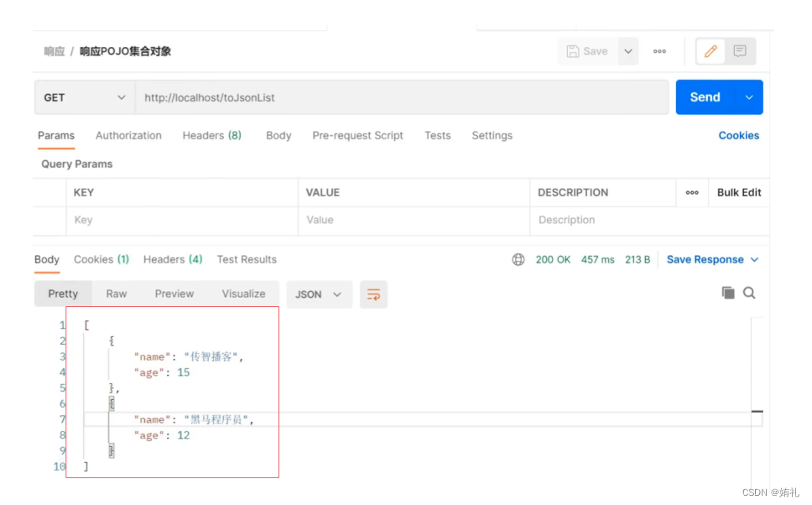
Task: Open query params column options three-dot icon
Action: tap(692, 193)
